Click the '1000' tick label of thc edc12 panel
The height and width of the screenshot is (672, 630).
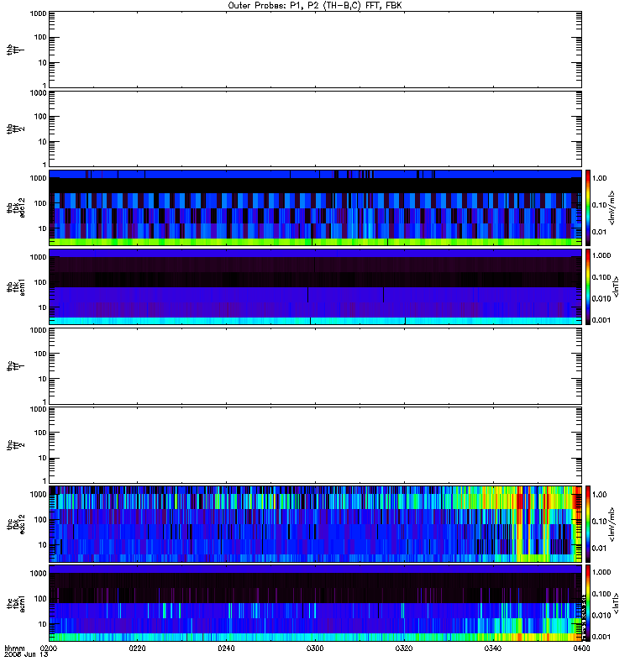(x=38, y=494)
